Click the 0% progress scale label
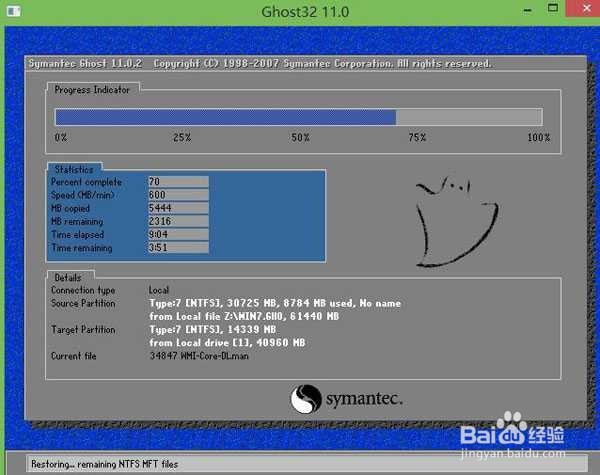 61,137
